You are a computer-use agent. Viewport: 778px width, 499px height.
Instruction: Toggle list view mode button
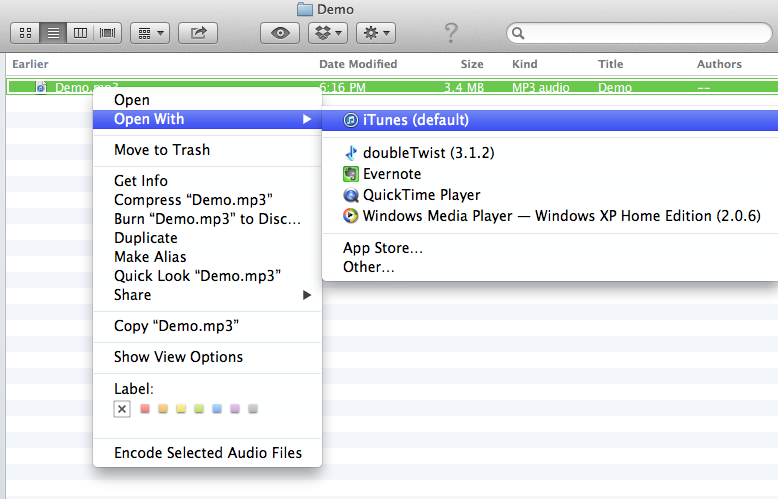tap(53, 33)
